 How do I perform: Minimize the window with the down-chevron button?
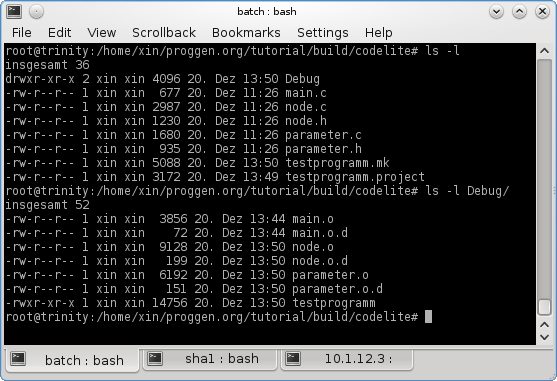click(496, 12)
